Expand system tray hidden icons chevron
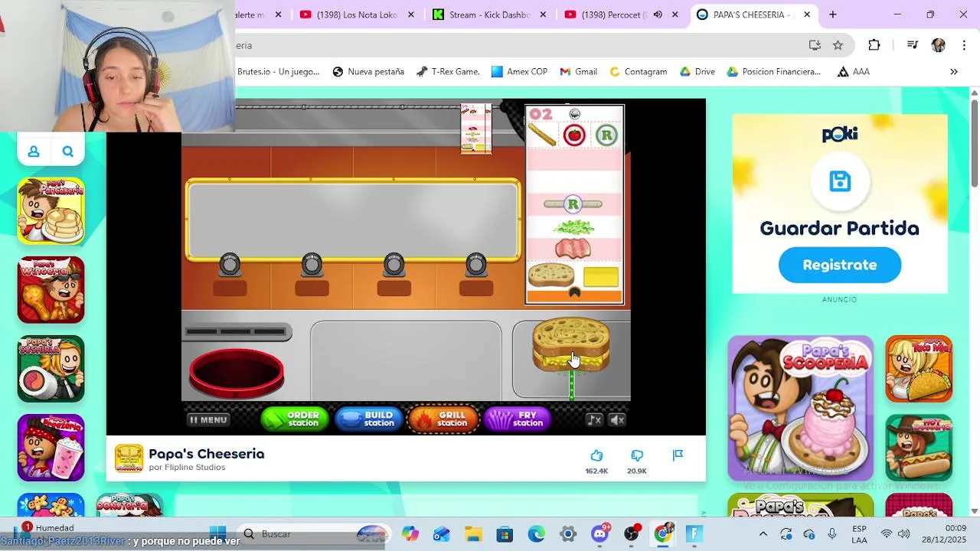 pos(763,534)
